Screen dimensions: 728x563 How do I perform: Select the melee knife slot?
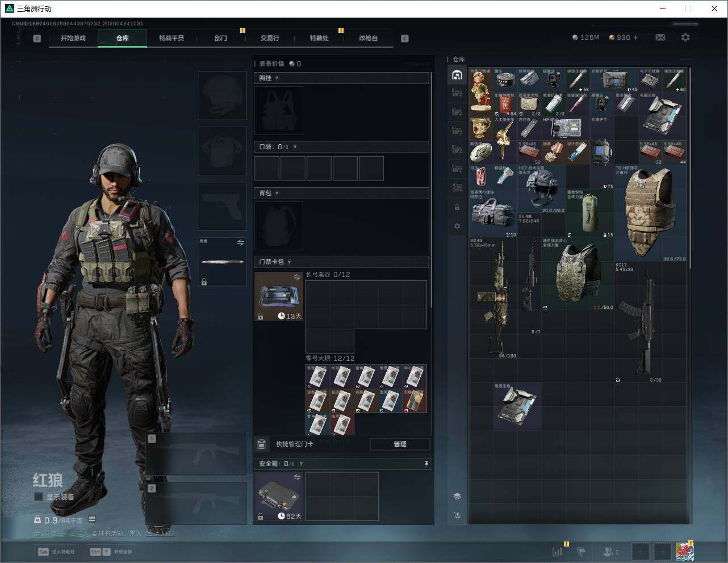click(223, 262)
